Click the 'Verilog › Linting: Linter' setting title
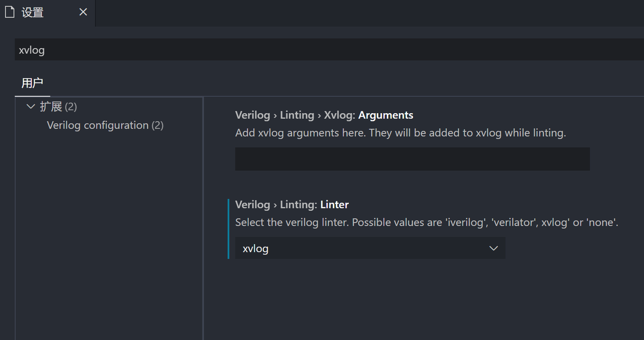This screenshot has height=340, width=644. click(292, 204)
